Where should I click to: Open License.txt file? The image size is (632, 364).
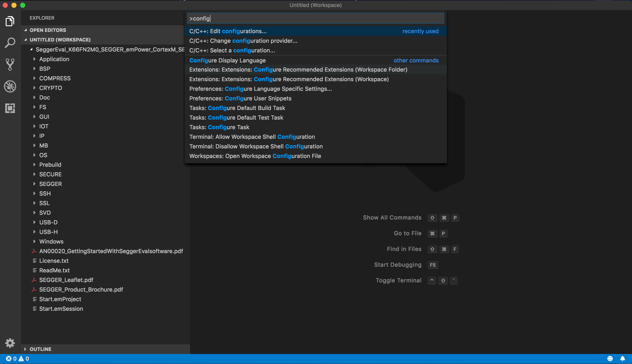pyautogui.click(x=54, y=261)
